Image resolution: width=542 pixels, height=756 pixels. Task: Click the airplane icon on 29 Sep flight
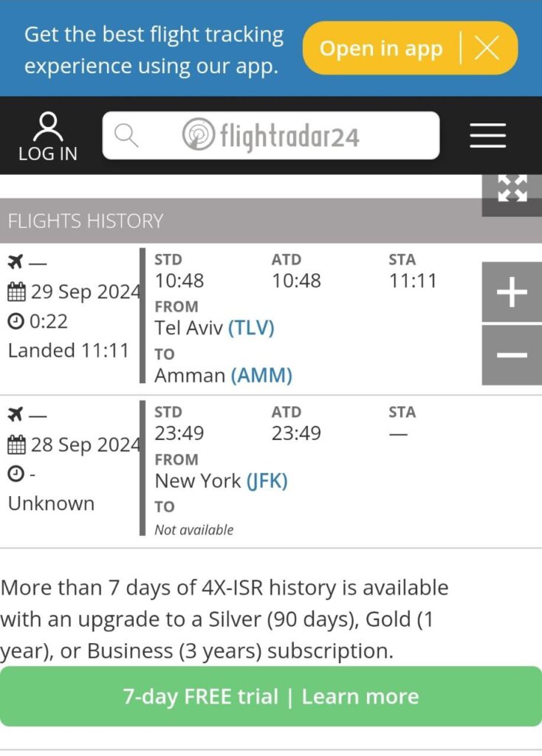16,262
